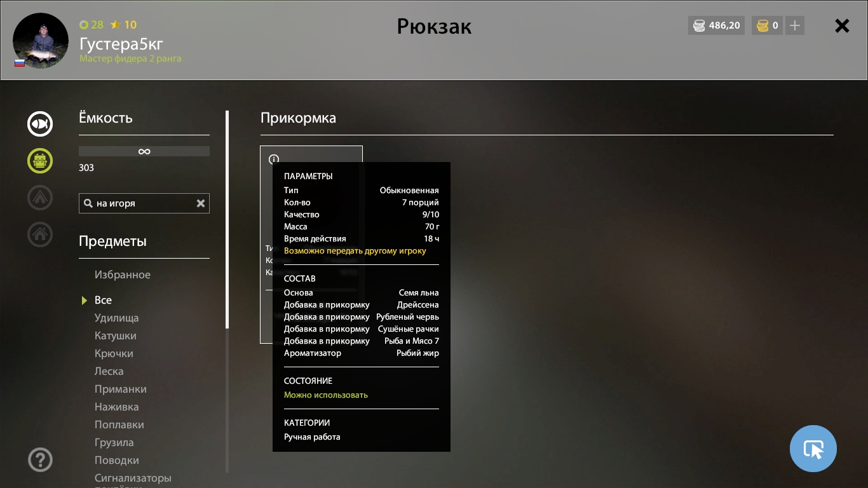The height and width of the screenshot is (488, 868).
Task: Filter items by Приманки
Action: [x=121, y=389]
